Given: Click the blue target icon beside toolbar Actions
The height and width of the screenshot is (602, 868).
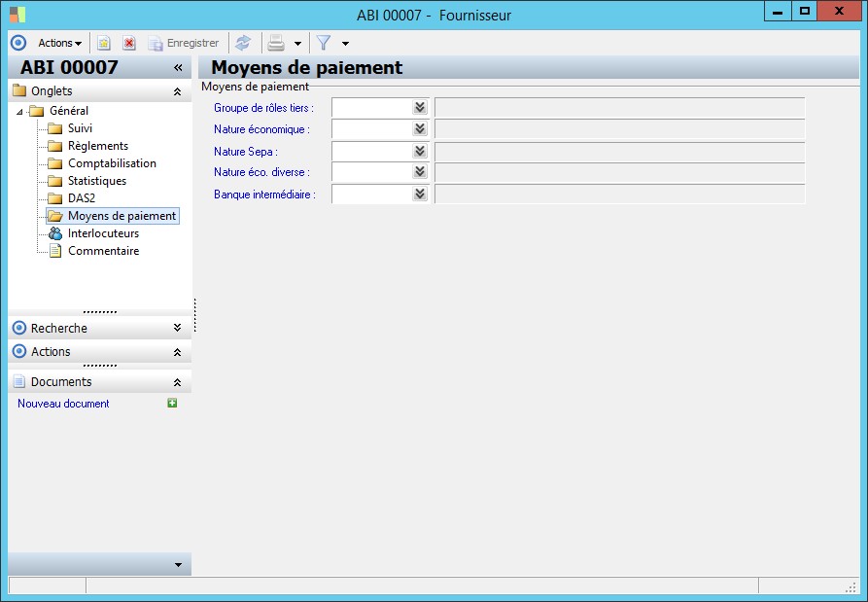Looking at the screenshot, I should [x=18, y=43].
